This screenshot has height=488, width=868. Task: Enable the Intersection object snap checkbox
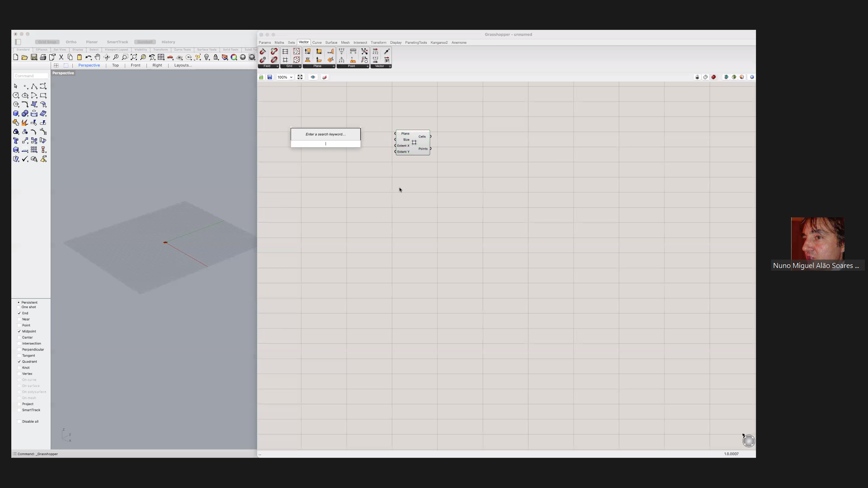[19, 343]
